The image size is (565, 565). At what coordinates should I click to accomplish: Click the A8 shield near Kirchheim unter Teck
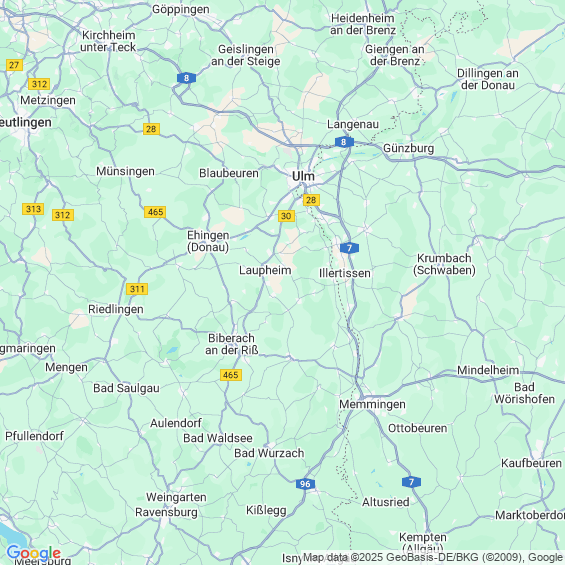pyautogui.click(x=186, y=78)
